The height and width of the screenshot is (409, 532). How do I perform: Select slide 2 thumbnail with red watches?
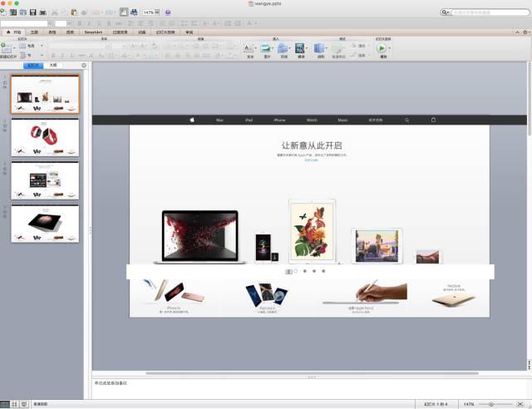click(45, 137)
